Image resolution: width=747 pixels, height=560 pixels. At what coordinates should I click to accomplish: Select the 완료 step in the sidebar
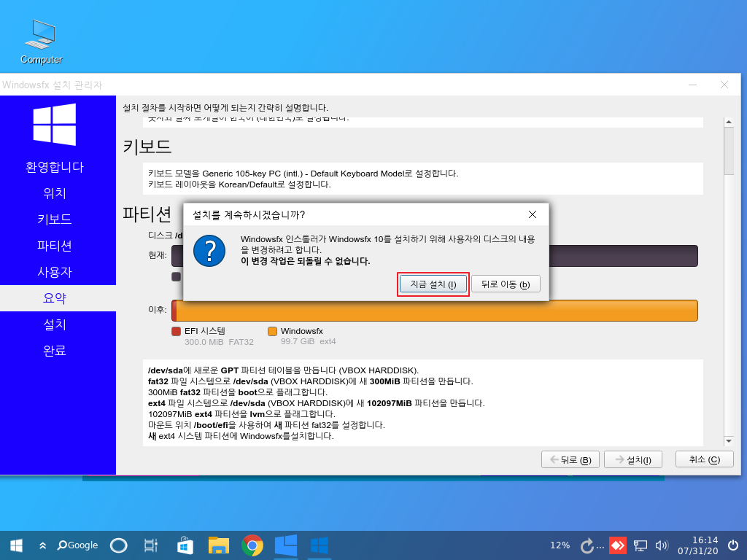(x=55, y=351)
